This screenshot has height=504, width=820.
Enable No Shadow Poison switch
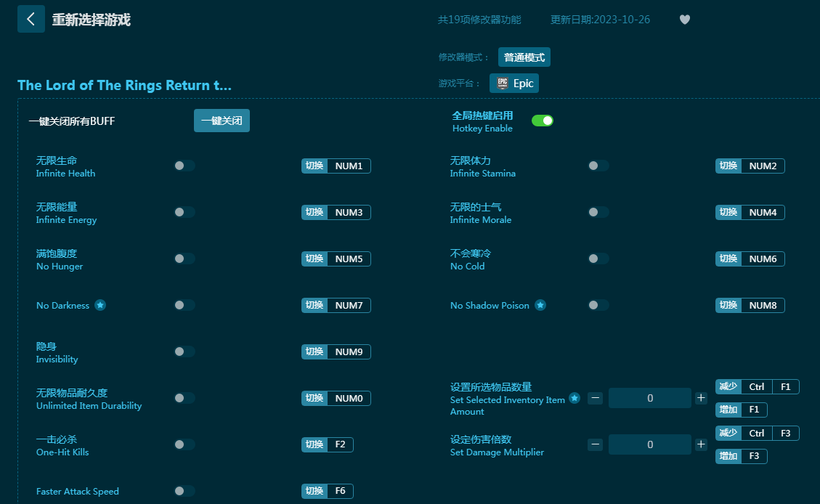598,305
